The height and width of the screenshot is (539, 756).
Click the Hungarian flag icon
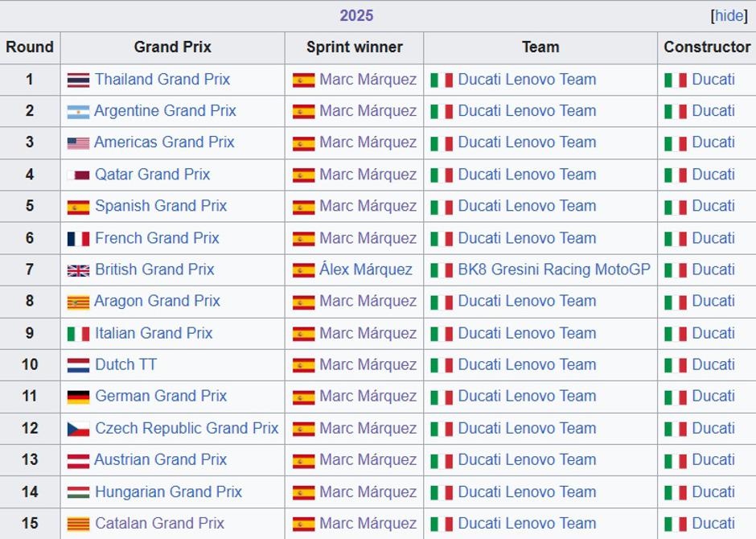click(x=78, y=492)
